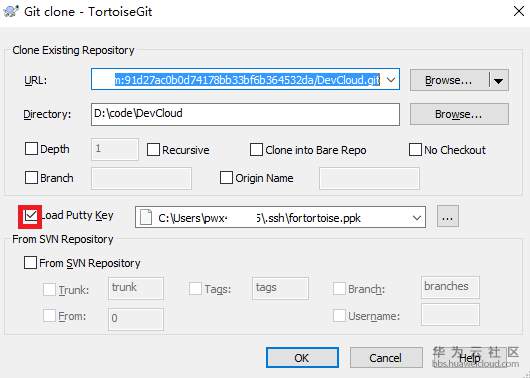Toggle the Branch checkbox under Depth
Screen dimensions: 530x378
coord(31,178)
